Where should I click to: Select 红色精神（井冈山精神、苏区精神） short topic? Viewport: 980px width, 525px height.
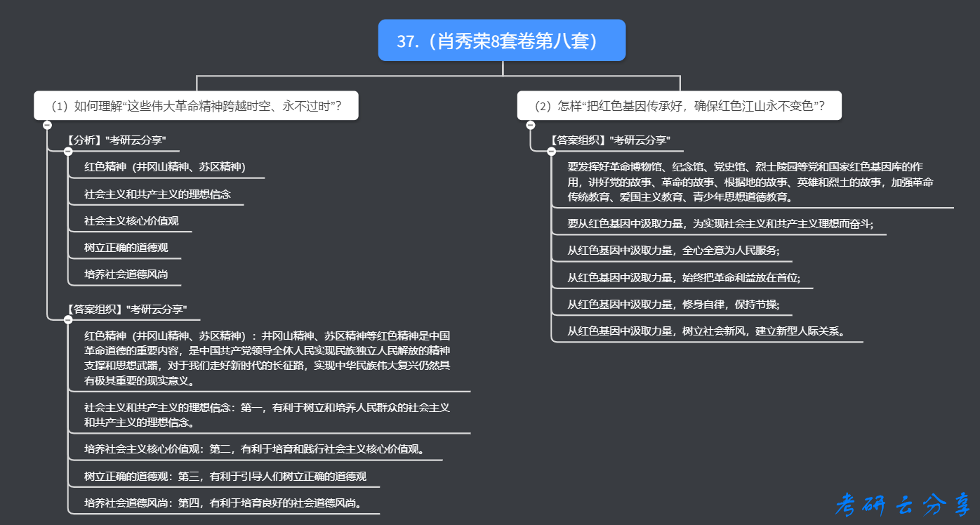tap(165, 167)
